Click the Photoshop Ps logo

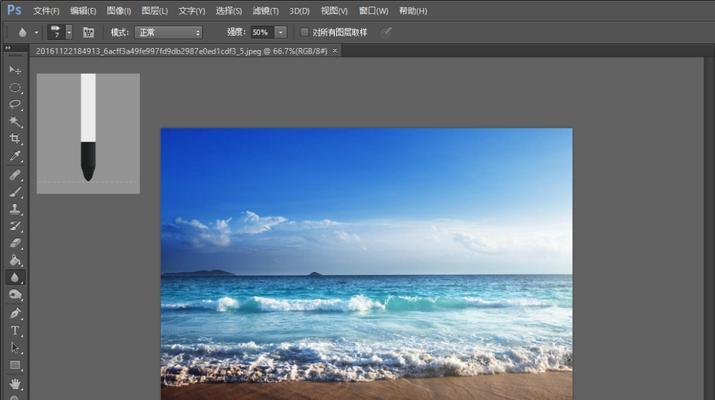tap(14, 10)
